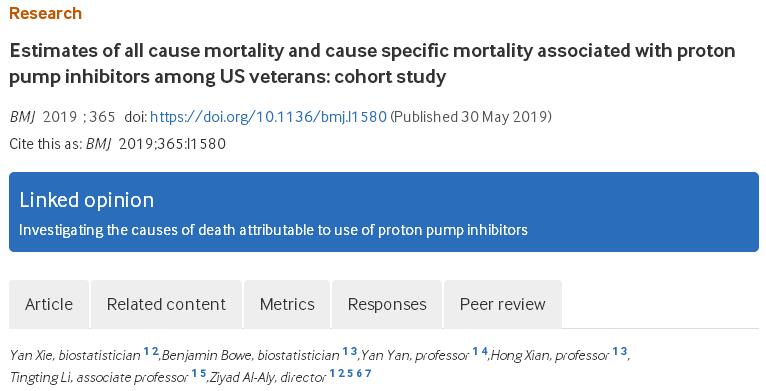Click affiliation 2 after Yan Xie
Viewport: 766px width, 391px height.
tap(155, 351)
